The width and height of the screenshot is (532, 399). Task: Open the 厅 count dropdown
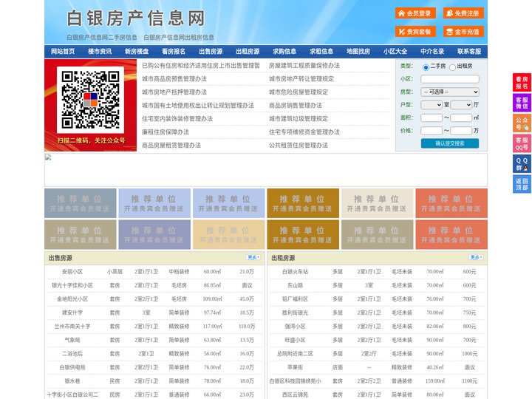pyautogui.click(x=461, y=105)
